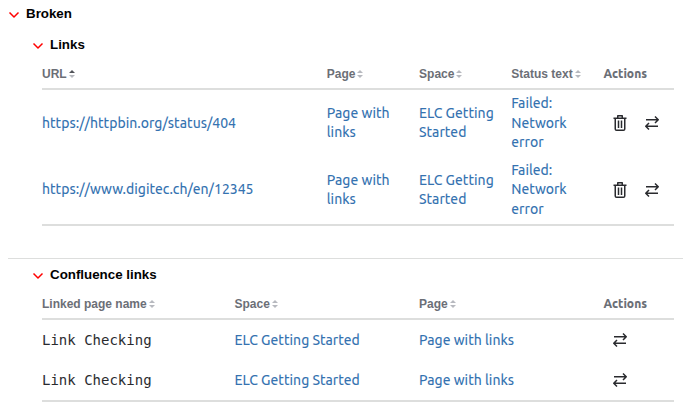Open ELC Getting Started space in httpbin row

456,123
